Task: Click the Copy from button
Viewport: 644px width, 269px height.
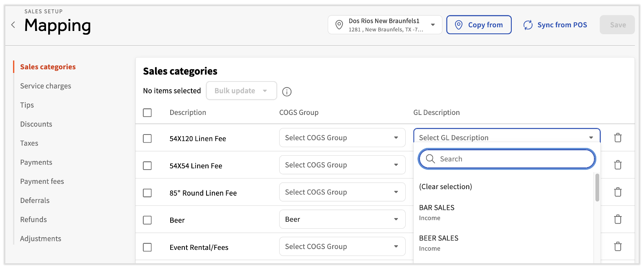Action: pos(479,25)
